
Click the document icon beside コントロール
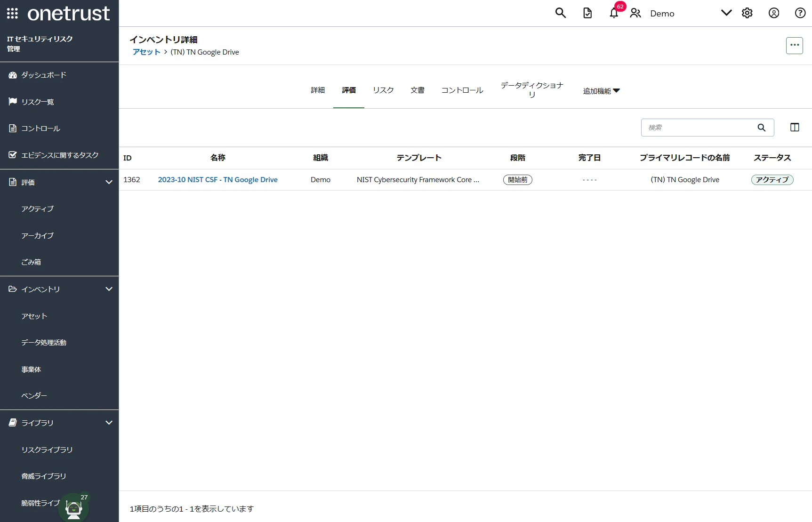(x=13, y=128)
